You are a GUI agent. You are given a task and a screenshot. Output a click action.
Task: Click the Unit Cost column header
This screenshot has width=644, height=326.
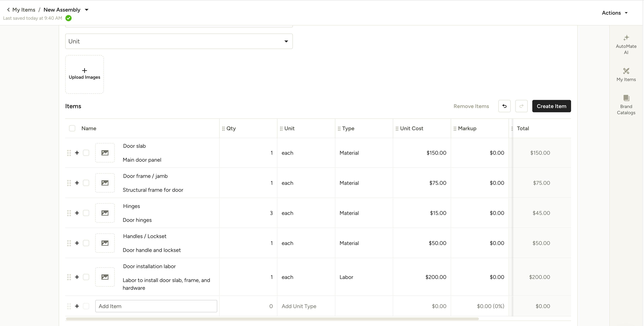[x=412, y=128]
